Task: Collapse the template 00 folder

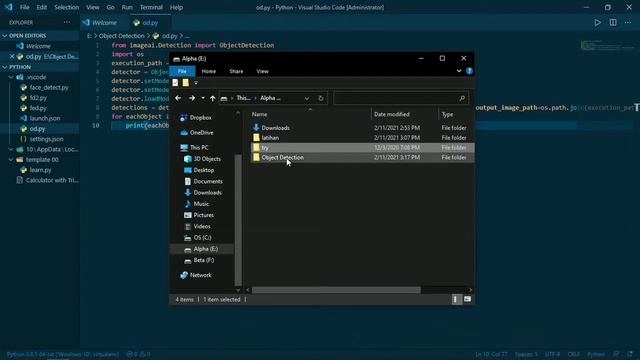Action: 11,160
